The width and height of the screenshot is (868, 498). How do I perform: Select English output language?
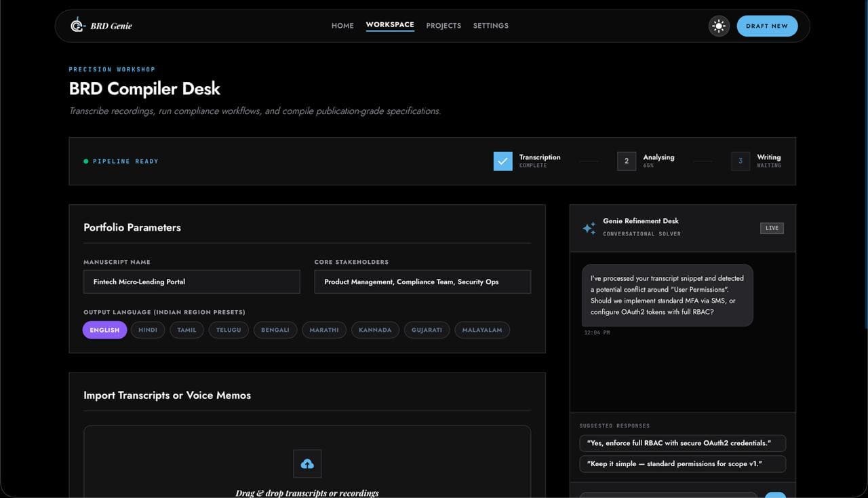(104, 330)
